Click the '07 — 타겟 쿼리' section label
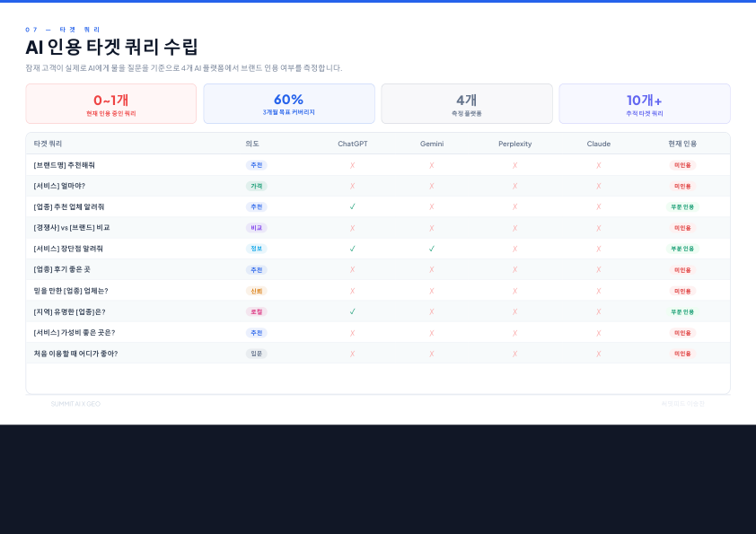Viewport: 756px width, 534px height. point(63,30)
